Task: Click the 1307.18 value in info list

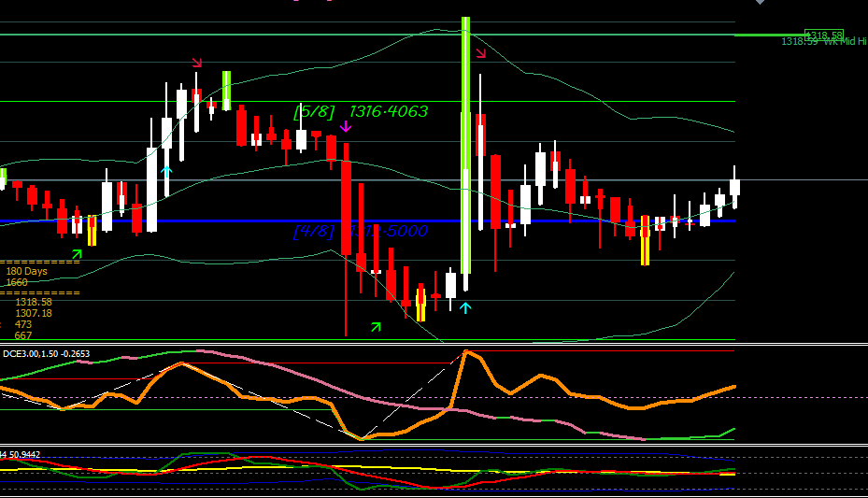Action: [34, 313]
